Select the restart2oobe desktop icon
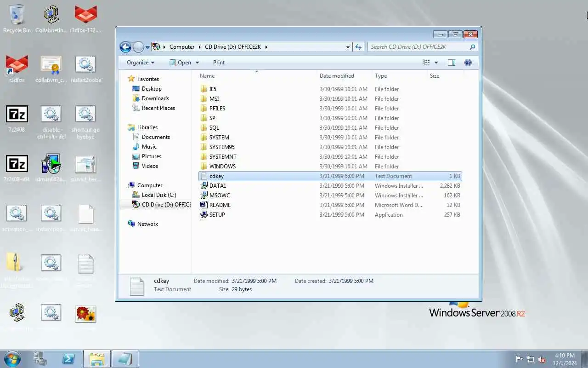Screen dimensions: 588x368 (85, 69)
